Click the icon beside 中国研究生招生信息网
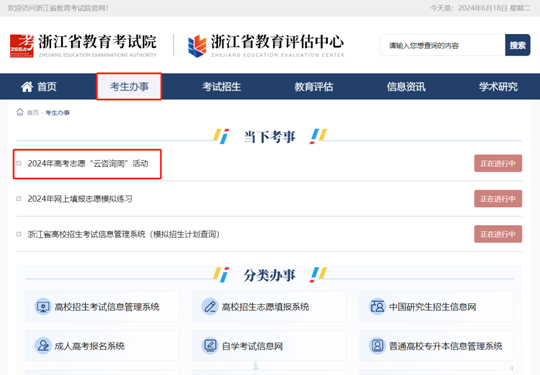Viewport: 540px width, 375px height. 377,306
